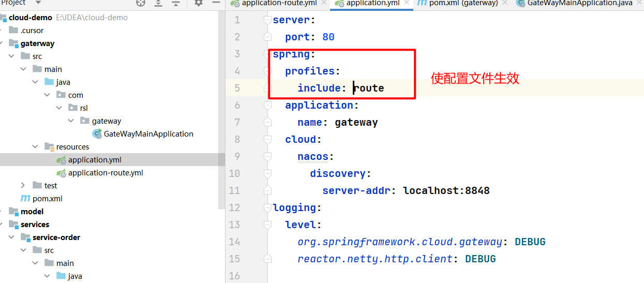
Task: Select the GateWayMainApplication class
Action: click(x=148, y=134)
